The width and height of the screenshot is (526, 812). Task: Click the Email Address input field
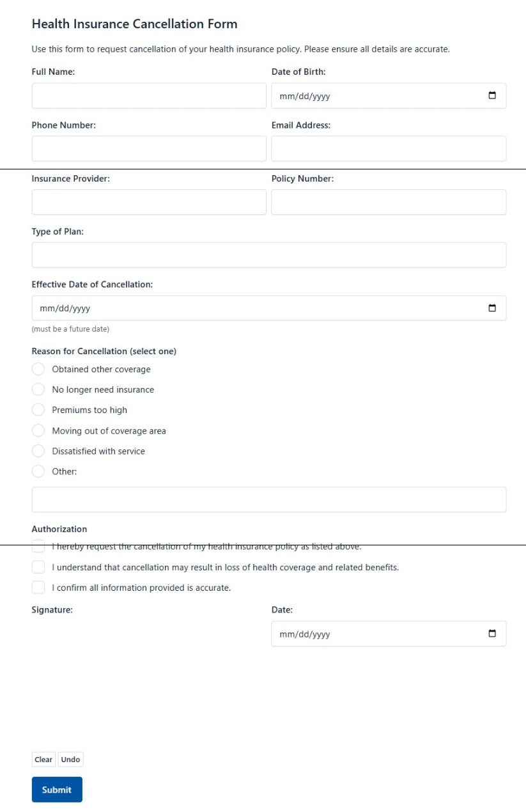pos(389,148)
